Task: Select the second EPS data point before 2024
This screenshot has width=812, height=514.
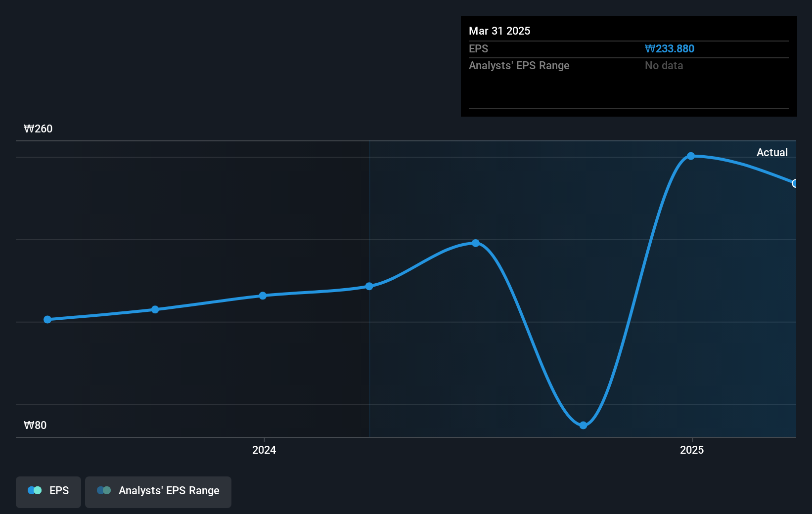Action: [155, 309]
